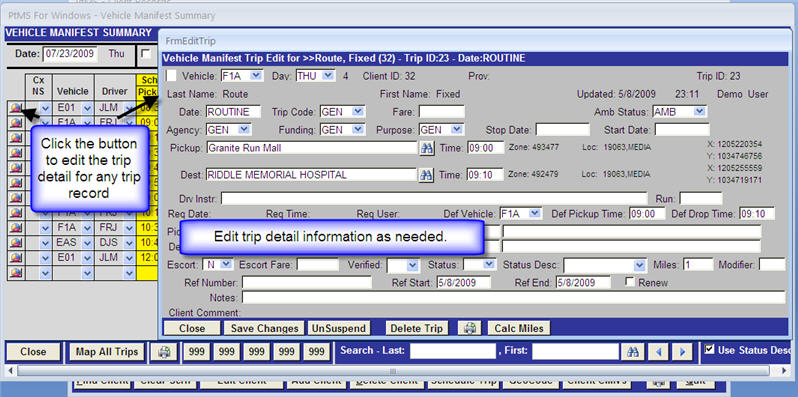Click edit trip icon on last blank row
The image size is (798, 397).
15,272
